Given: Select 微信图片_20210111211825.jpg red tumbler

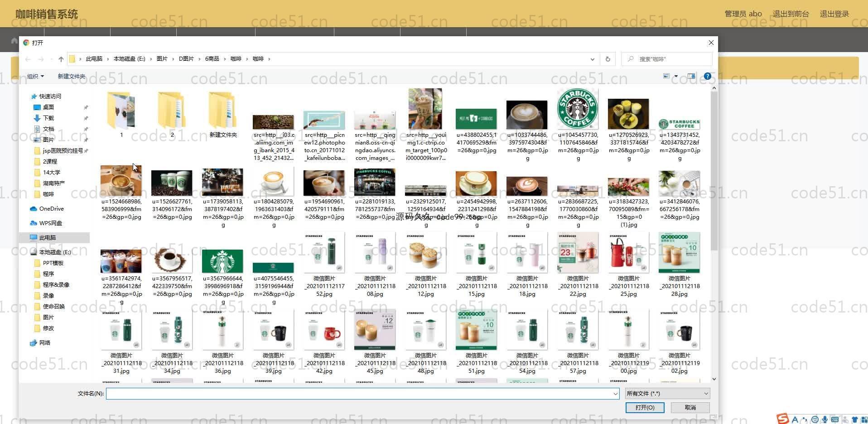Looking at the screenshot, I should (x=628, y=253).
